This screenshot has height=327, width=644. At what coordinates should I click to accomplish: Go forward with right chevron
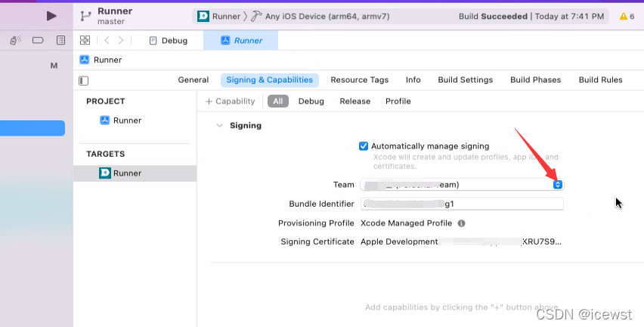tap(121, 40)
